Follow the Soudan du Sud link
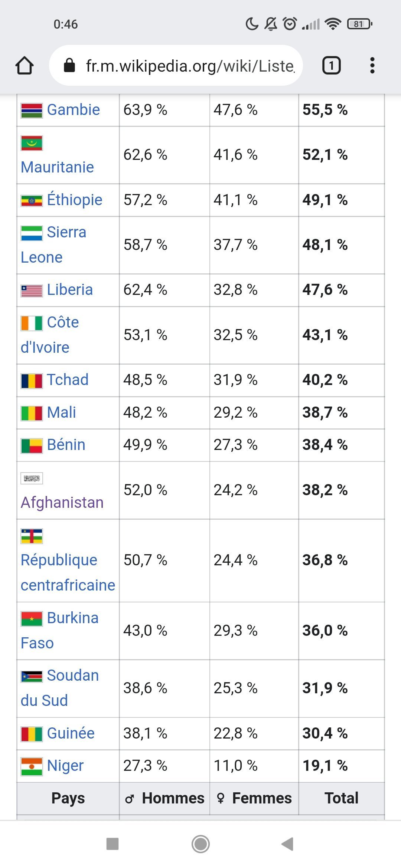Image resolution: width=401 pixels, height=868 pixels. coord(60,688)
